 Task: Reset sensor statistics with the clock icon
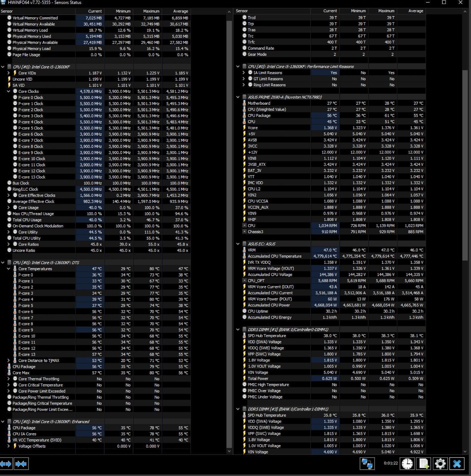pyautogui.click(x=407, y=464)
